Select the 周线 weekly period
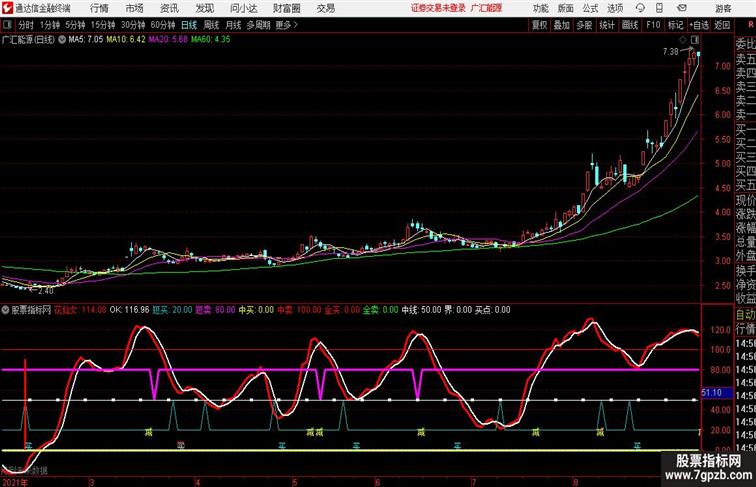Viewport: 756px width, 487px height. [x=211, y=25]
